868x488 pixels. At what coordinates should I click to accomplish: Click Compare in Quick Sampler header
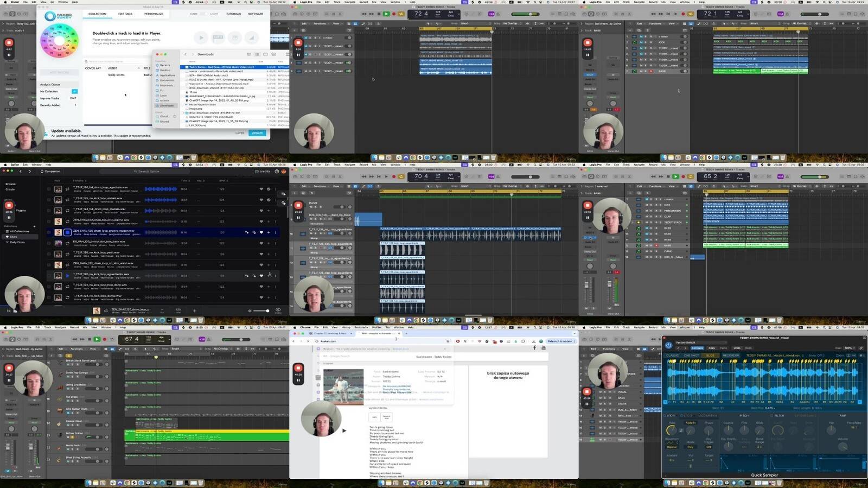[x=698, y=348]
